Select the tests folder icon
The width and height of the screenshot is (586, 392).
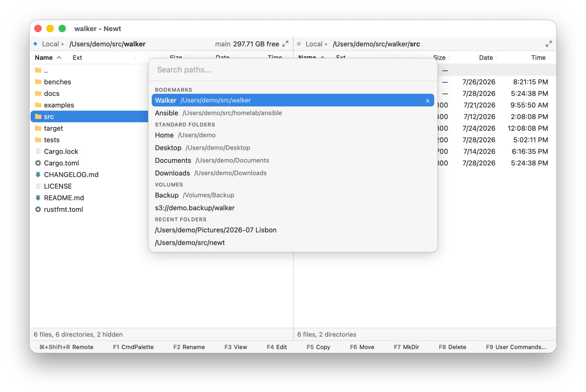click(x=38, y=140)
